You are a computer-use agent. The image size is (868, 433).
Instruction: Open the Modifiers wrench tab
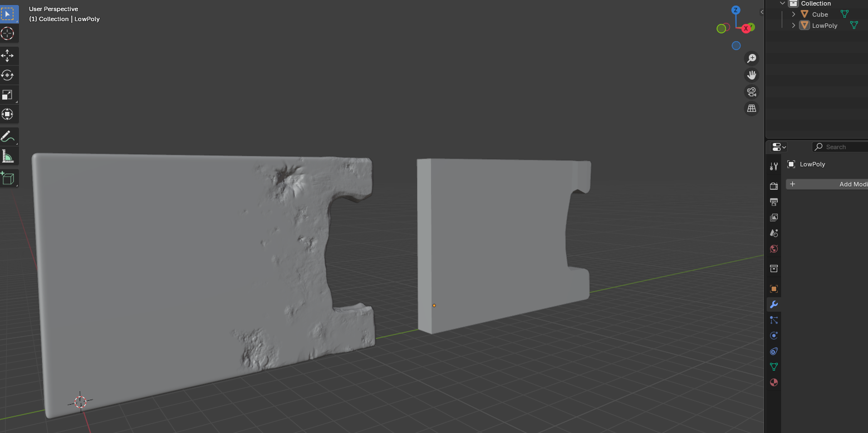point(773,304)
